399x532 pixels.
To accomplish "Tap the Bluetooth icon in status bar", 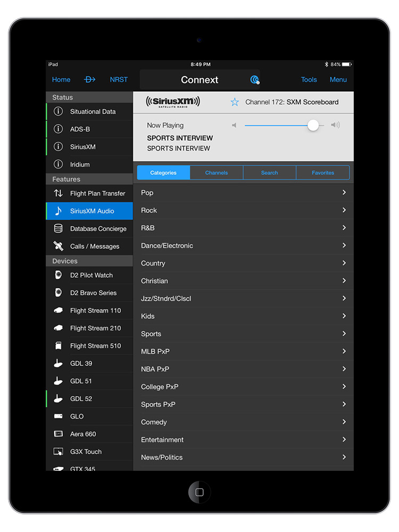I will (x=327, y=64).
